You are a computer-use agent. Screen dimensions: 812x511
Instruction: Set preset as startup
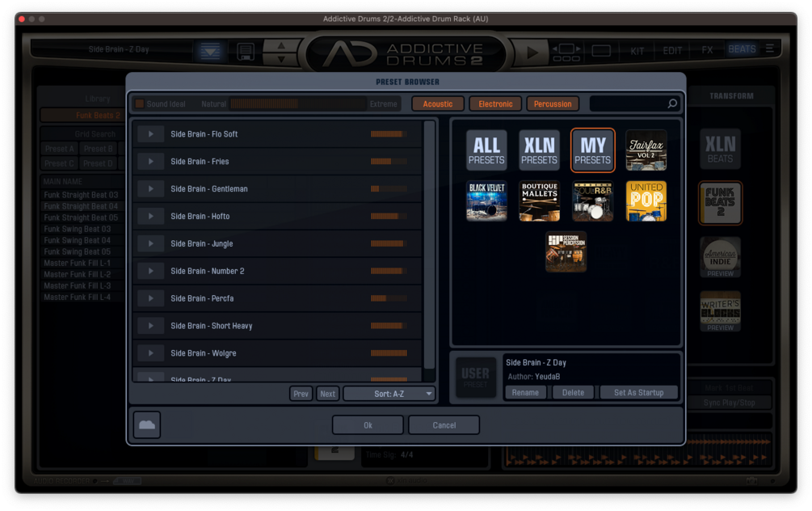pyautogui.click(x=638, y=393)
